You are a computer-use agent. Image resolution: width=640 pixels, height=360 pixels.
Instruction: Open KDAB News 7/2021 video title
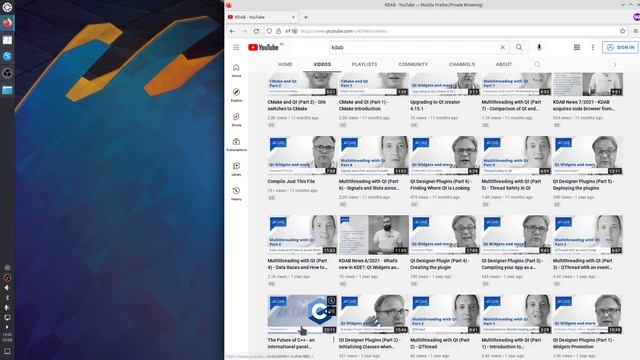click(584, 105)
